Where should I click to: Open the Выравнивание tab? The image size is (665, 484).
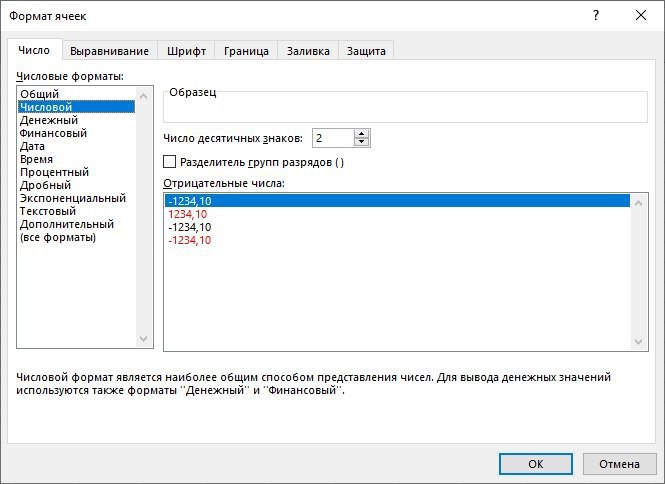point(109,51)
